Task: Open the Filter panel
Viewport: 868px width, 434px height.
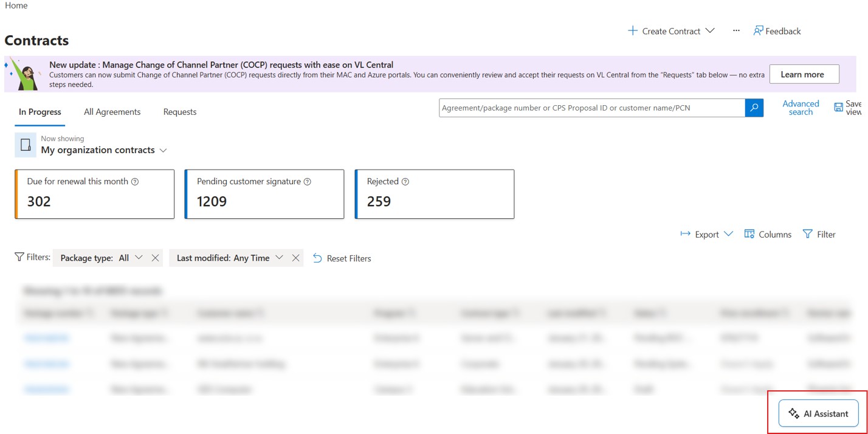Action: tap(819, 234)
